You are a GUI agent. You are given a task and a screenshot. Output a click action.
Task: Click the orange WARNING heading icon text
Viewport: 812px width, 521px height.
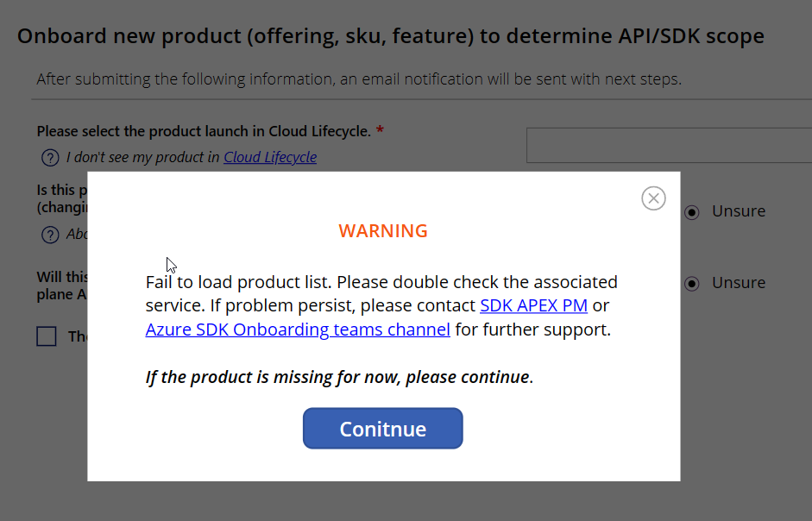point(383,230)
